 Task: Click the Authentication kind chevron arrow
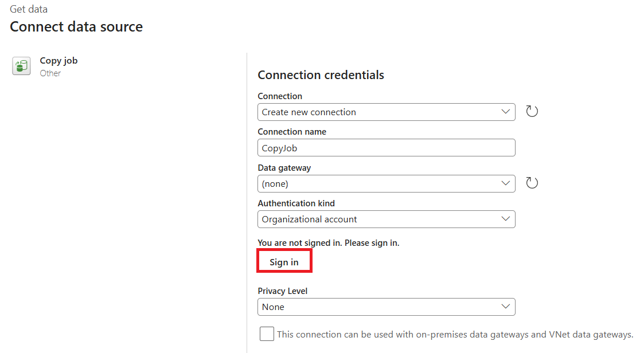click(x=505, y=219)
